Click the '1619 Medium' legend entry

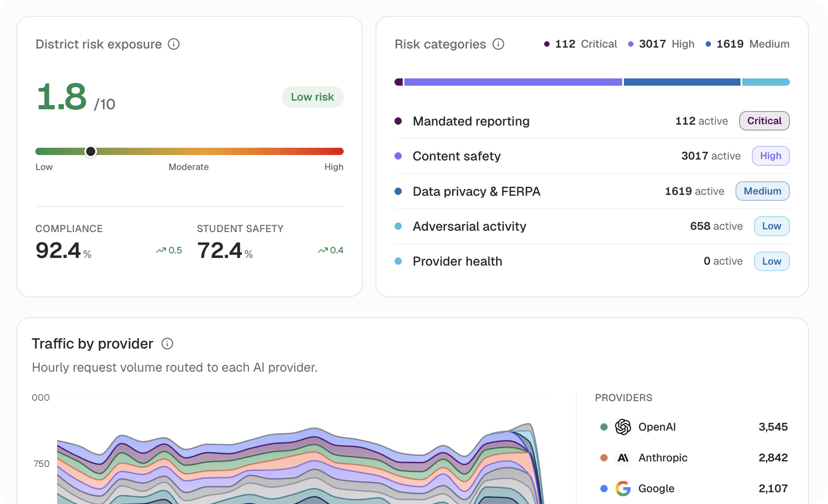[x=747, y=44]
